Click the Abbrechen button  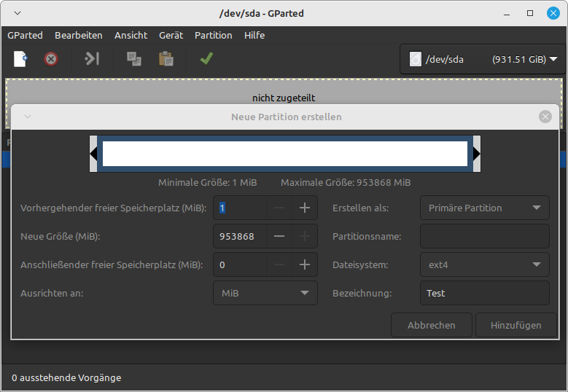432,325
